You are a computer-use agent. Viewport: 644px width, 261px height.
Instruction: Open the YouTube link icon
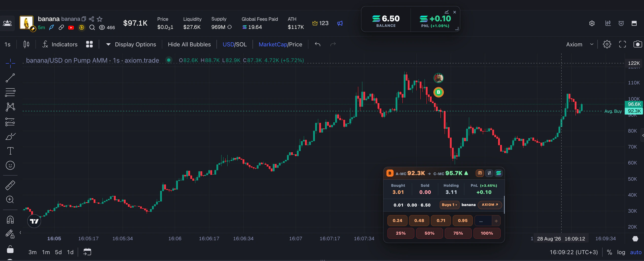(71, 27)
